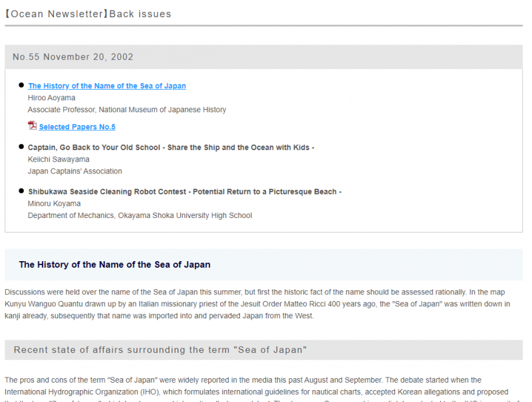Click the National Museum of Japanese History affiliation
The height and width of the screenshot is (402, 532).
click(x=126, y=110)
